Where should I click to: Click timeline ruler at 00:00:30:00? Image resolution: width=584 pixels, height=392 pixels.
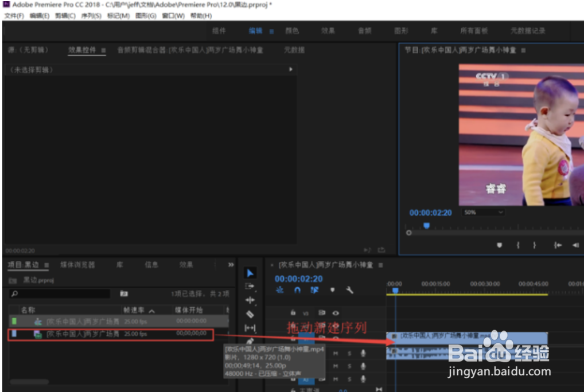(x=484, y=284)
